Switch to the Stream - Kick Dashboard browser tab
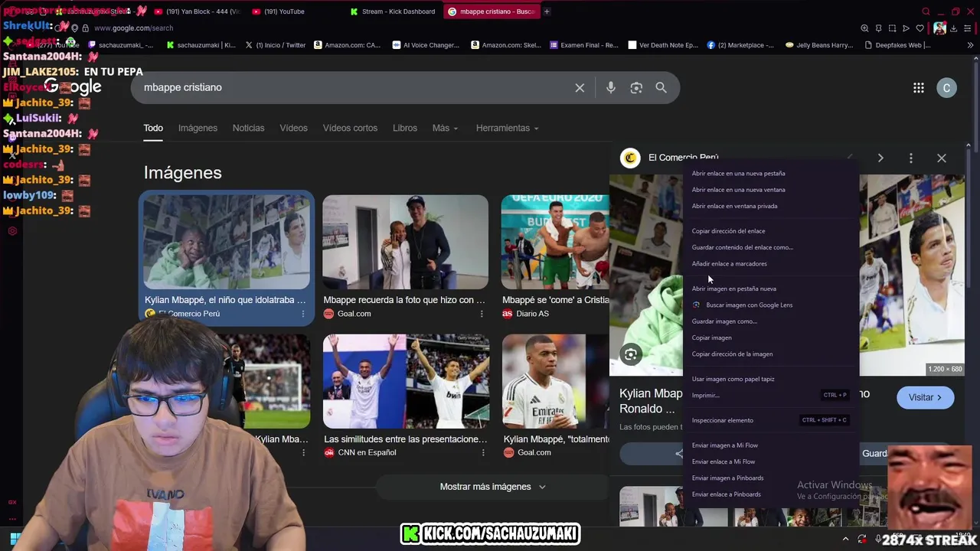The height and width of the screenshot is (551, 980). click(392, 11)
